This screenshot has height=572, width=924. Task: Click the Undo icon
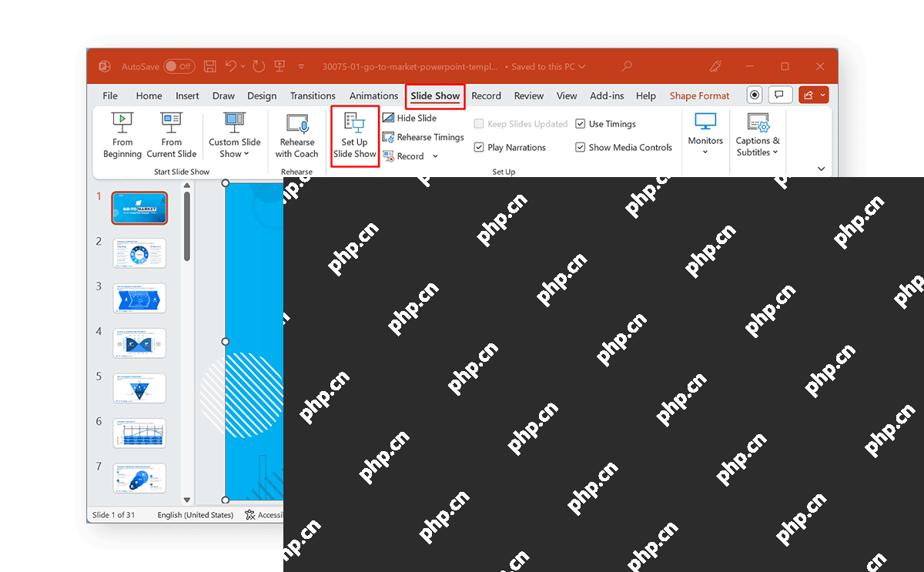pos(231,67)
